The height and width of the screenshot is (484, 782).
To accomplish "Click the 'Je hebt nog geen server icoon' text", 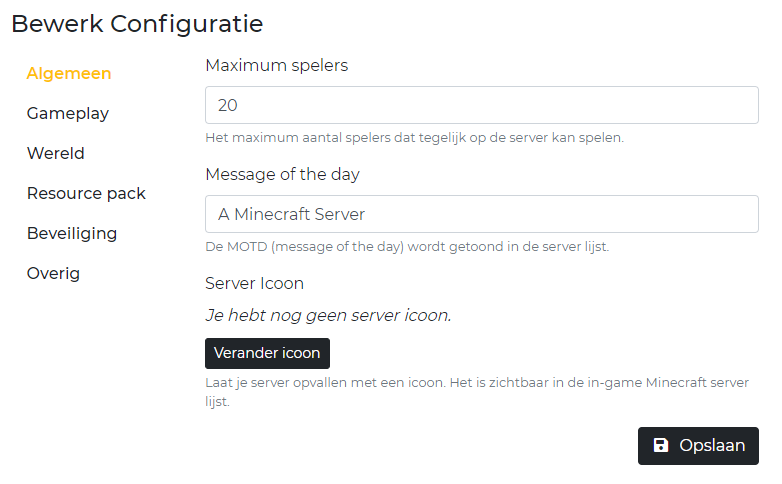I will pyautogui.click(x=328, y=315).
